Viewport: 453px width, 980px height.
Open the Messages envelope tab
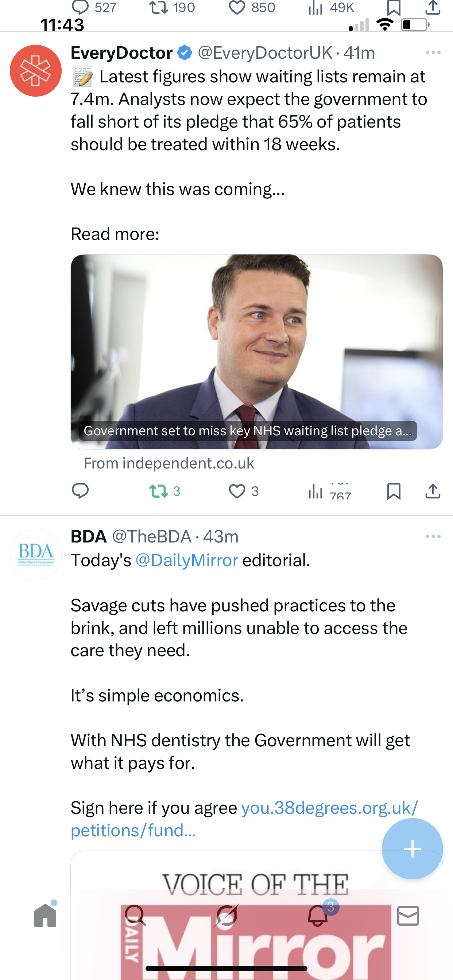[408, 915]
